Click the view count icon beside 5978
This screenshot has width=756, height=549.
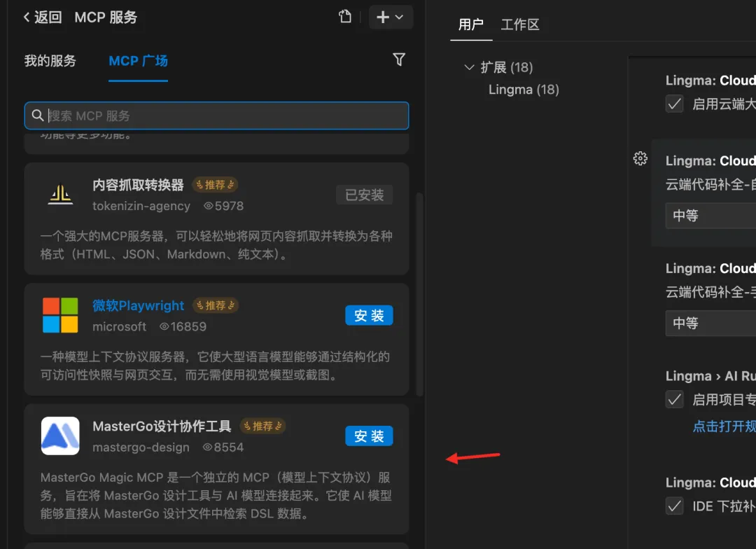209,206
